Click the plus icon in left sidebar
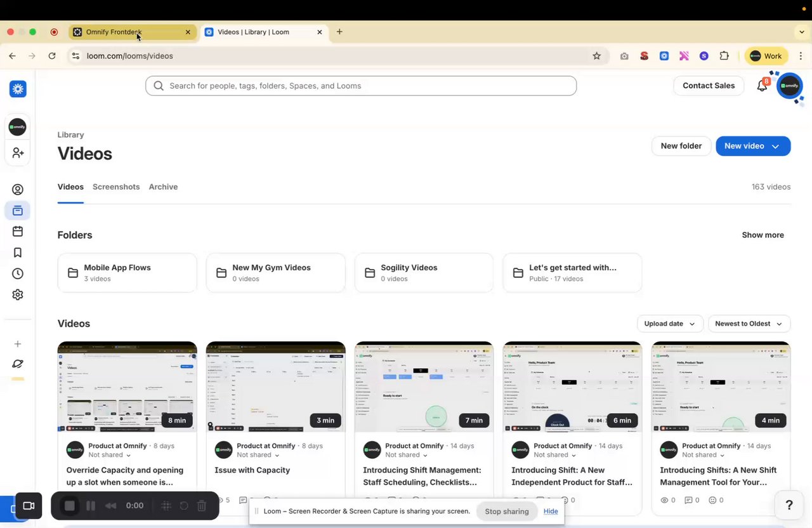The height and width of the screenshot is (528, 812). click(18, 344)
